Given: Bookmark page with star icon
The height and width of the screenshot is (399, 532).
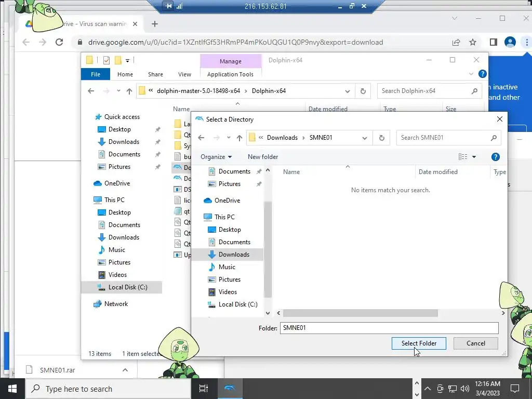Looking at the screenshot, I should click(473, 42).
